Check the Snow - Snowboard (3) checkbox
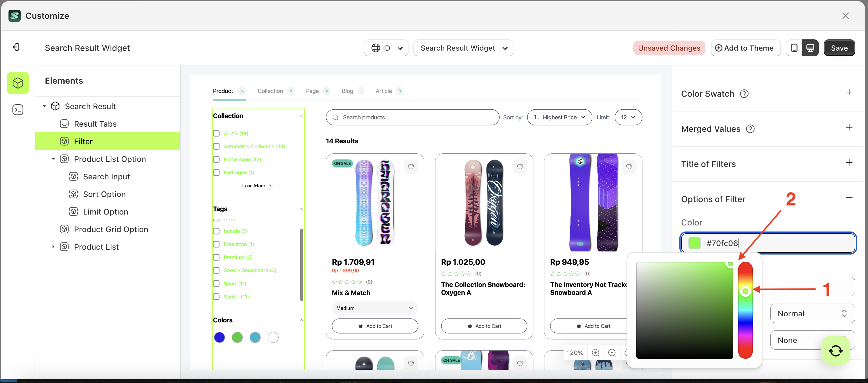Image resolution: width=868 pixels, height=383 pixels. coord(216,270)
